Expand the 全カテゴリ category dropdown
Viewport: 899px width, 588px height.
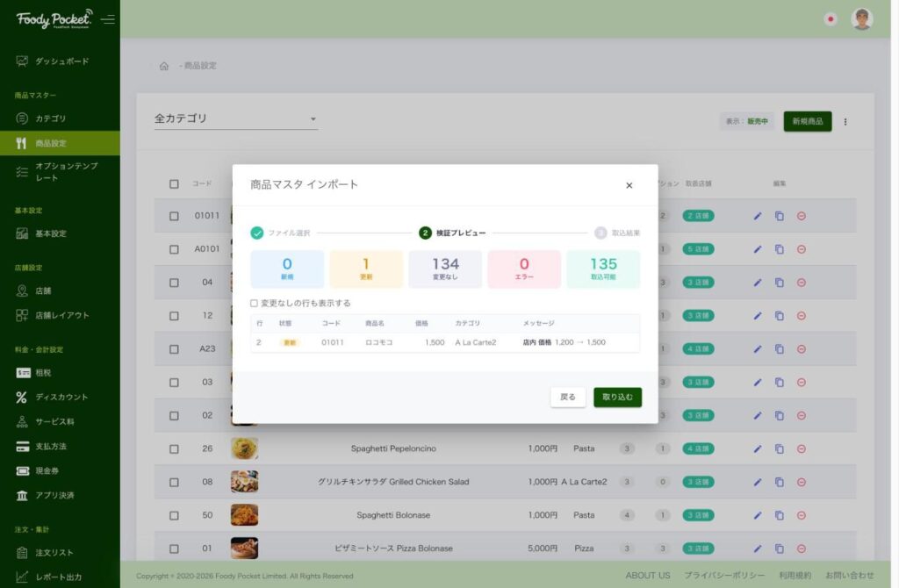point(235,118)
